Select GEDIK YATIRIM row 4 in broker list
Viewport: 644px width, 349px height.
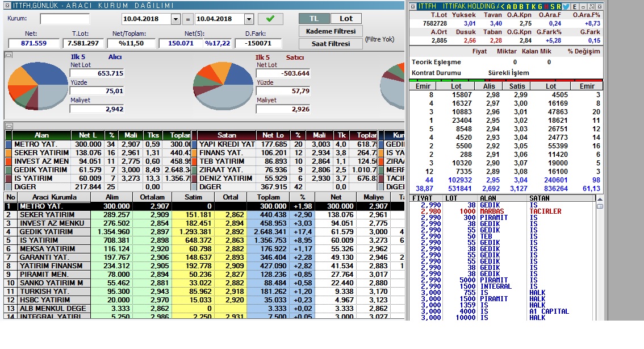pyautogui.click(x=204, y=231)
